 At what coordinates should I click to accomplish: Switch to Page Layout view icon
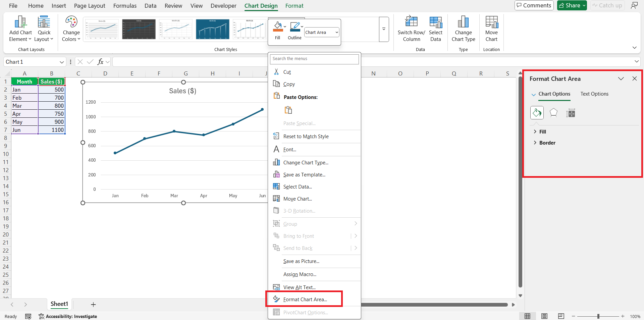pyautogui.click(x=544, y=316)
